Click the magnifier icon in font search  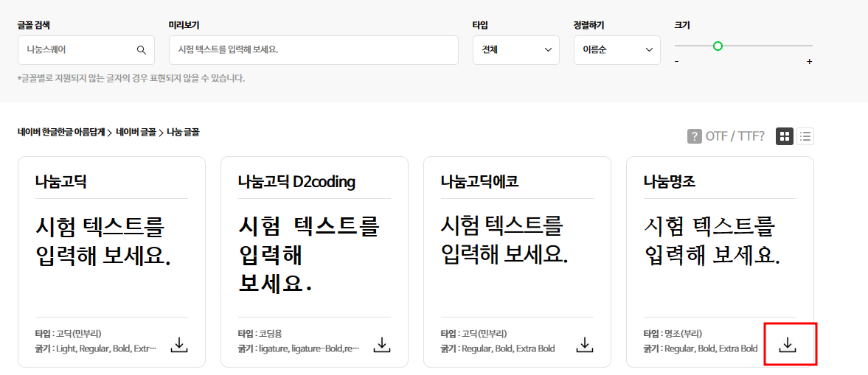[x=141, y=50]
